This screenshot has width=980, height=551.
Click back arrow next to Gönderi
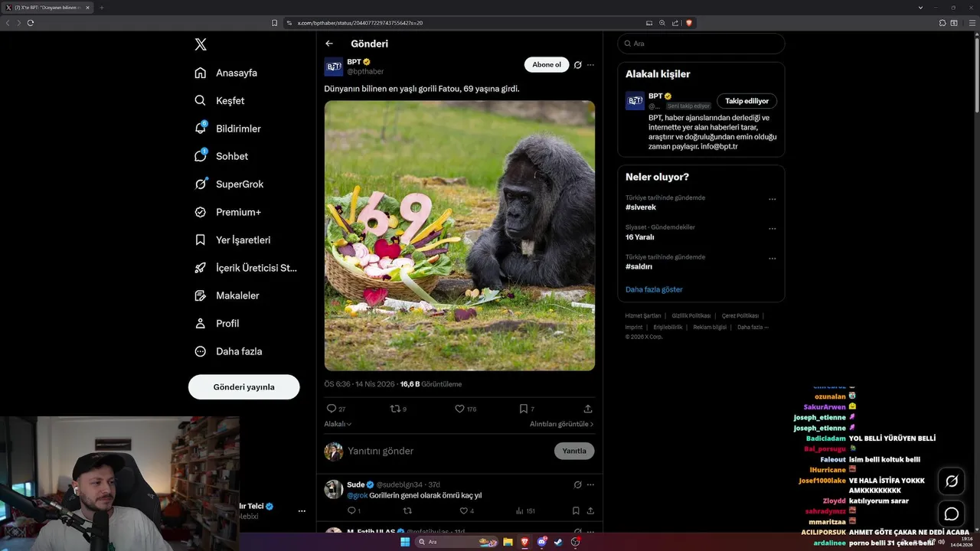coord(329,44)
